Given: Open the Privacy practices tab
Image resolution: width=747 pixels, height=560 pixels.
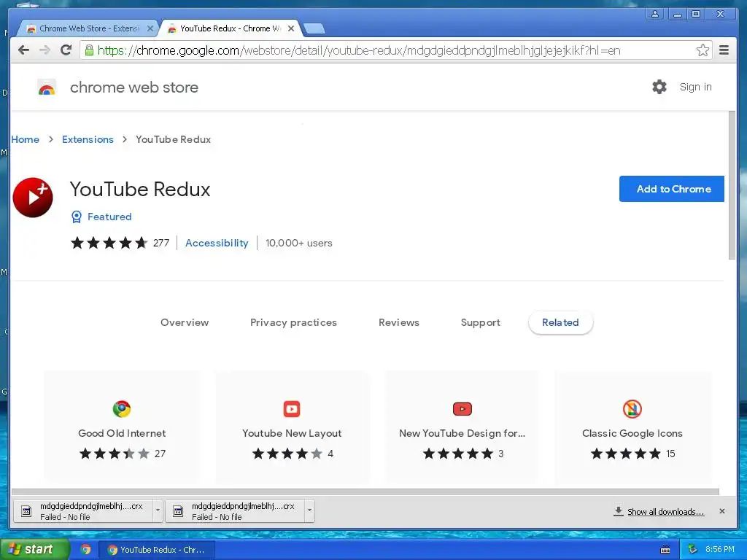Looking at the screenshot, I should click(293, 322).
